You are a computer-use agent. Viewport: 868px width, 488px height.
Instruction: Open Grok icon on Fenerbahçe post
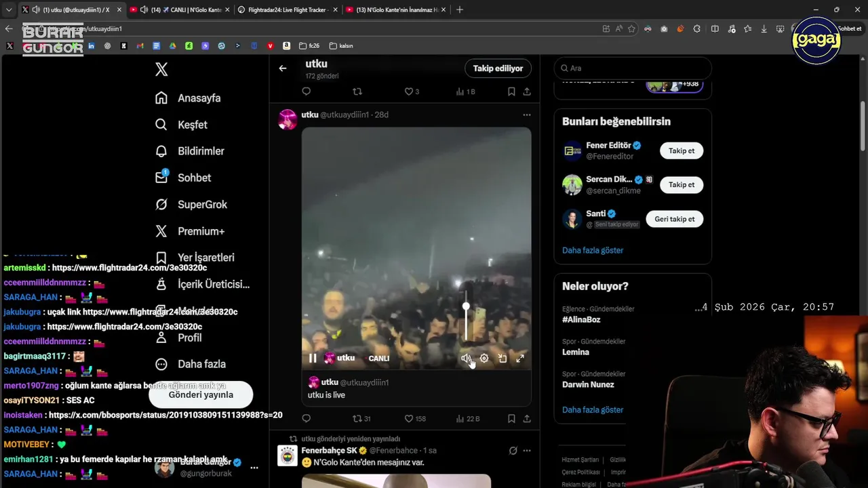click(513, 451)
